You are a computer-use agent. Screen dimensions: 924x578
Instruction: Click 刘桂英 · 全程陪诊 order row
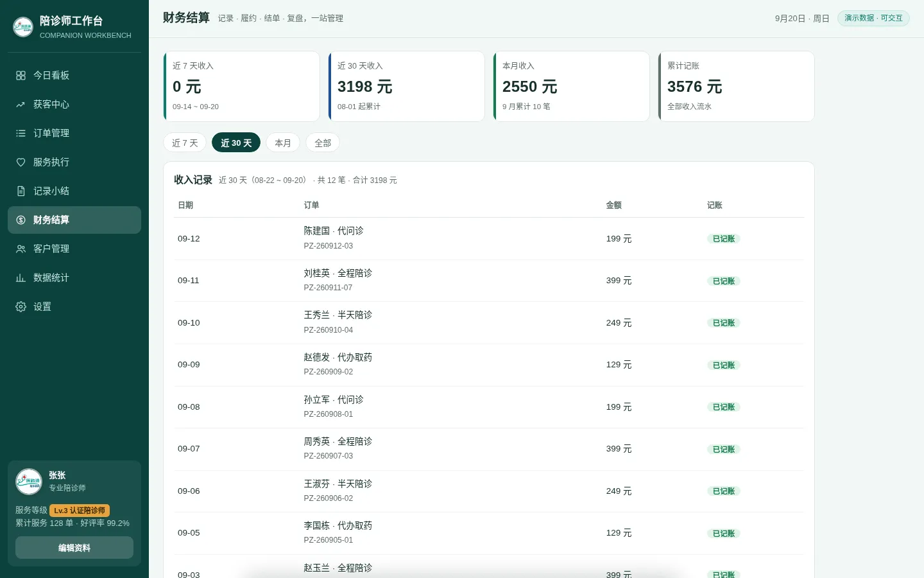click(489, 281)
